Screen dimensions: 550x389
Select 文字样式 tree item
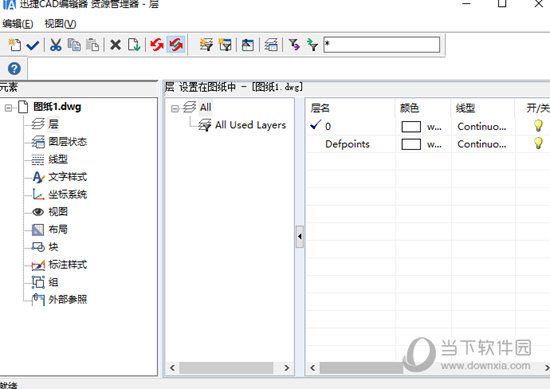67,176
